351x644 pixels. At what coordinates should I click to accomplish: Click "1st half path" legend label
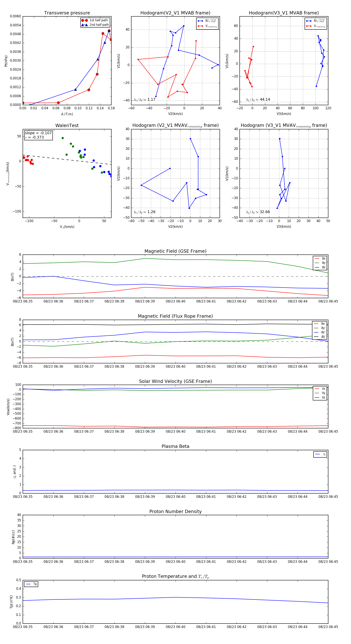[99, 20]
